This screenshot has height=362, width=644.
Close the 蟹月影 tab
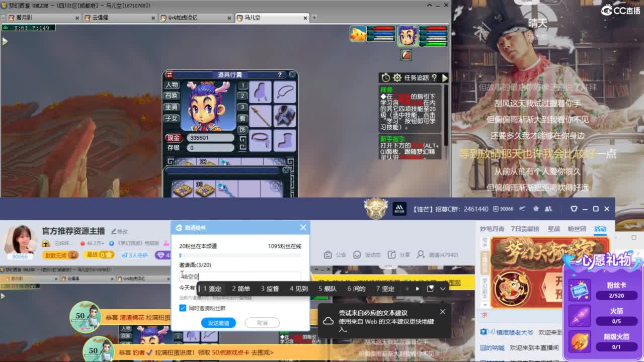click(x=77, y=18)
